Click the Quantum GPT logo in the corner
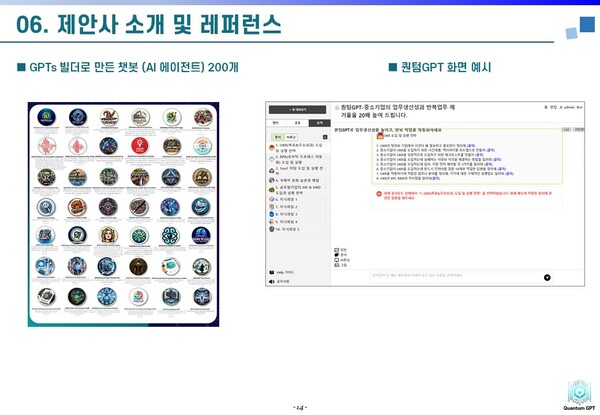Viewport: 600px width, 415px height. 577,392
